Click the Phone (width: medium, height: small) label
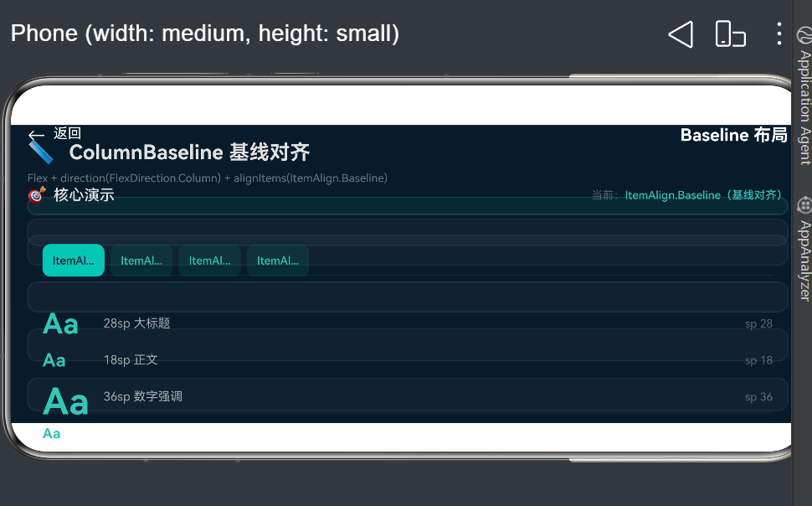 coord(205,34)
